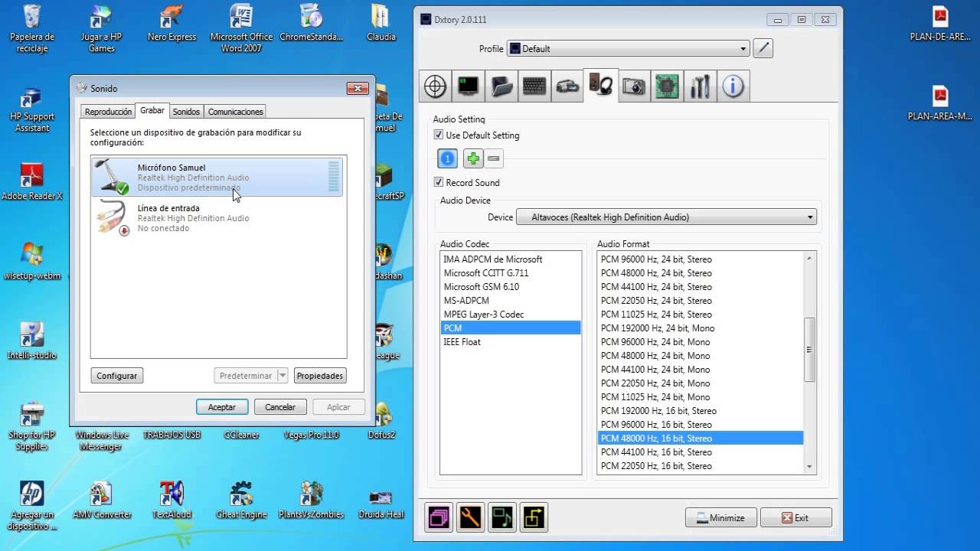Select Microsoft CCITT G.711 codec
The image size is (980, 551).
coord(511,273)
